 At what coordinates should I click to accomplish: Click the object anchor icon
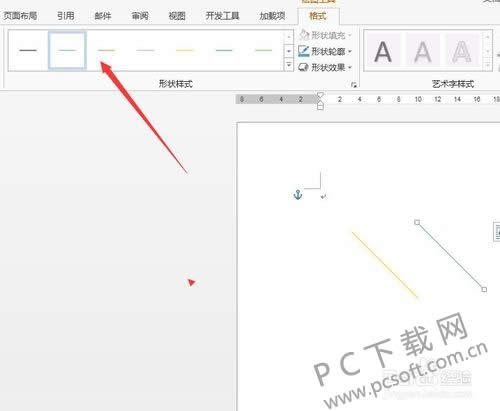pos(298,194)
